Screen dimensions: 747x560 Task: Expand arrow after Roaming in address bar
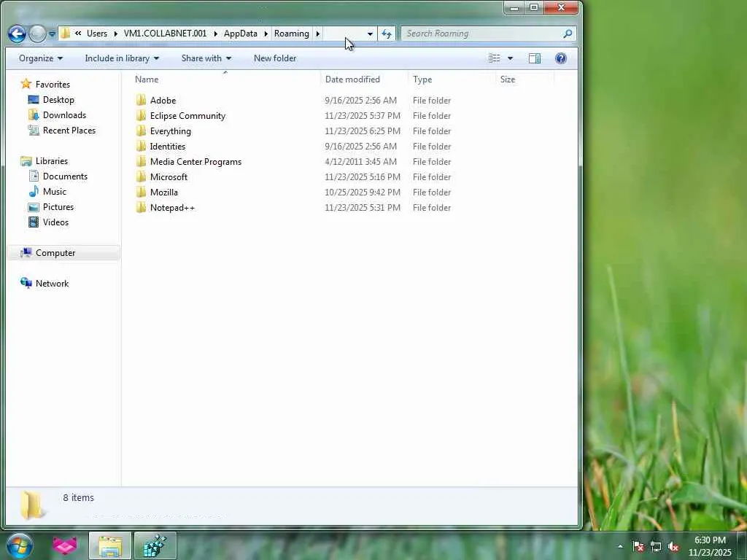point(318,34)
